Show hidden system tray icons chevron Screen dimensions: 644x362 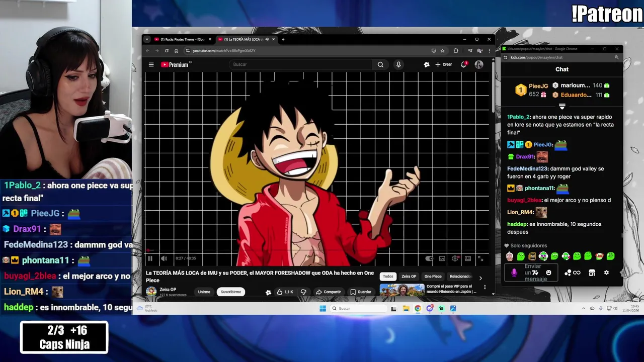pos(584,308)
